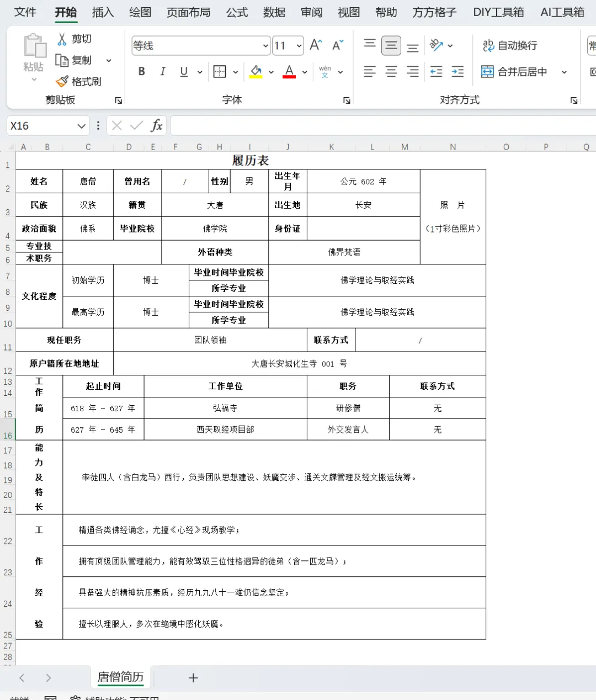
Task: Open the alignment (对齐方式) dialog launcher
Action: pos(574,100)
